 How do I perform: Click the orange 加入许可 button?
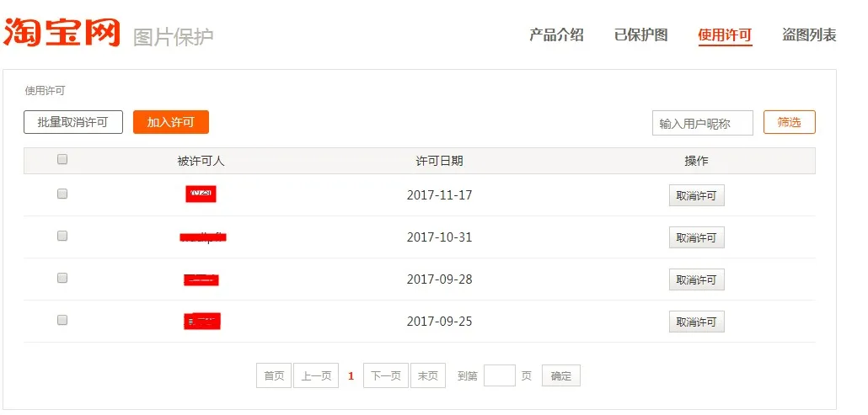click(x=170, y=122)
